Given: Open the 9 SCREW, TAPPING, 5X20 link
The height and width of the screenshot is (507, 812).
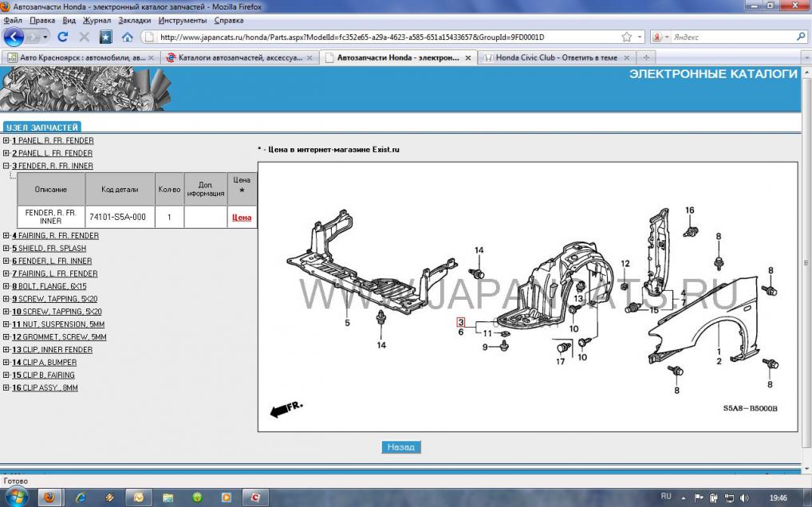Looking at the screenshot, I should (x=55, y=299).
